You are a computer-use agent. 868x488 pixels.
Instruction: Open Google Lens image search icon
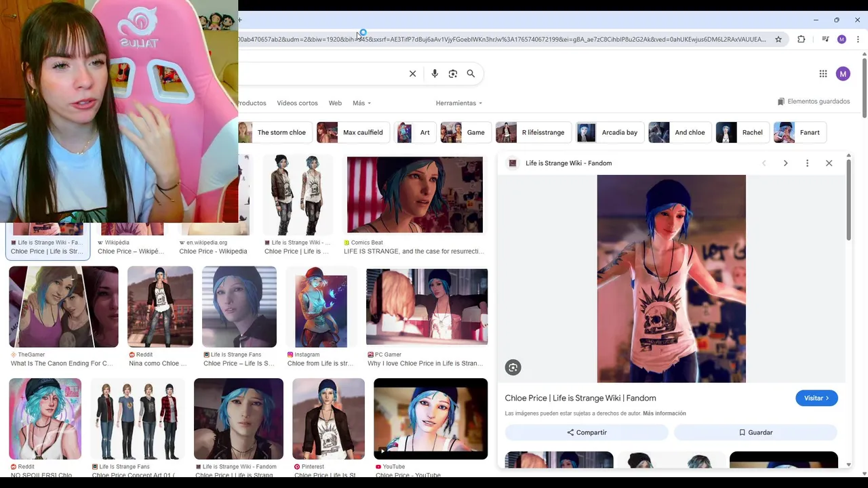click(x=453, y=74)
